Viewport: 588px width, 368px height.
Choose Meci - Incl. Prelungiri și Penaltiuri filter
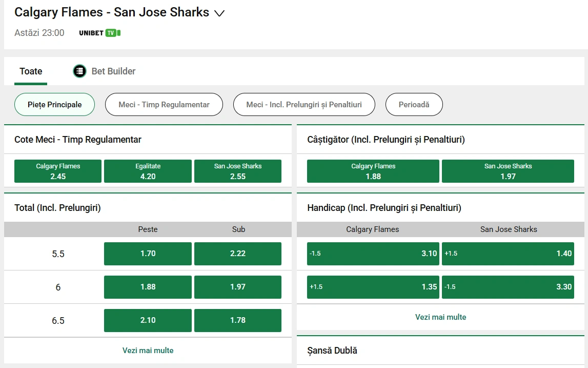click(304, 104)
